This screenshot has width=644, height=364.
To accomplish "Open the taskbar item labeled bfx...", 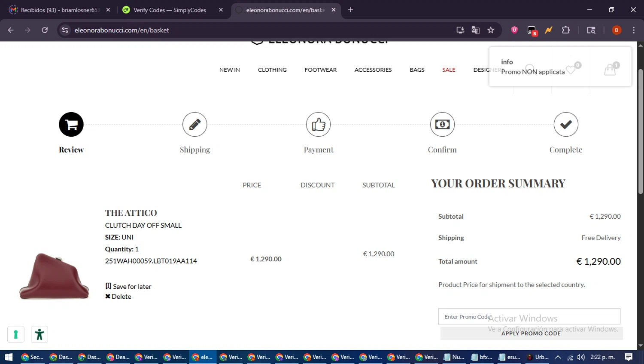I will tap(482, 357).
